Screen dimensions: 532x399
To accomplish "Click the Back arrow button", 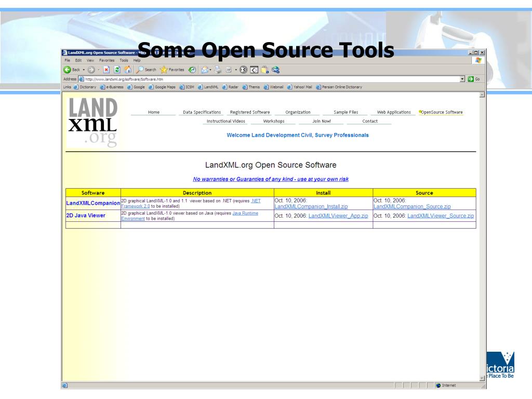I will coord(67,70).
